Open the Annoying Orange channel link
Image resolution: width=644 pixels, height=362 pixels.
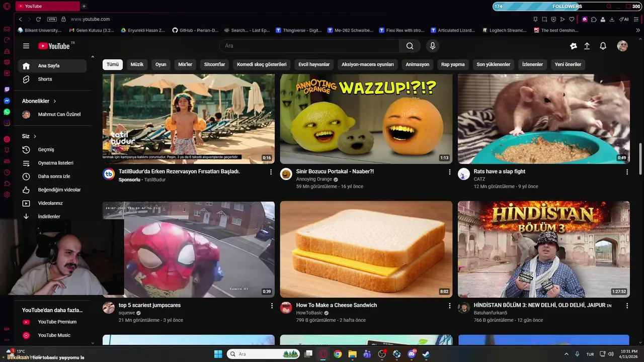(x=314, y=179)
